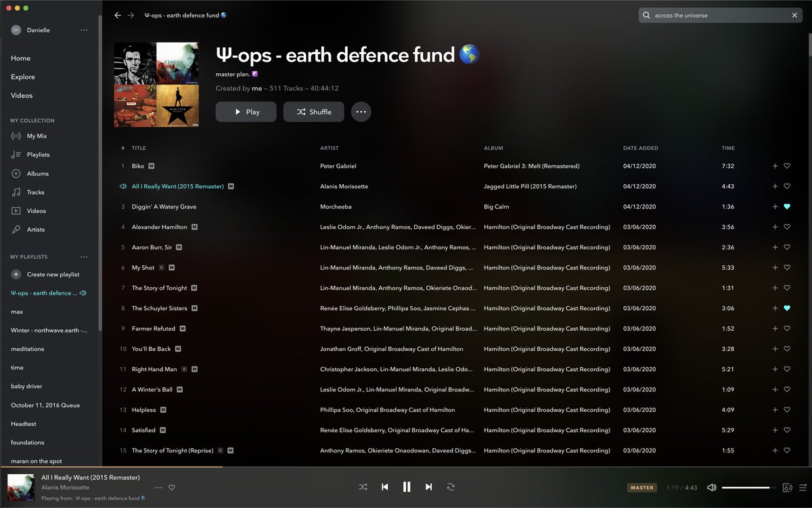Favorite Alexander Hamilton track heart
The width and height of the screenshot is (812, 508).
pyautogui.click(x=787, y=227)
